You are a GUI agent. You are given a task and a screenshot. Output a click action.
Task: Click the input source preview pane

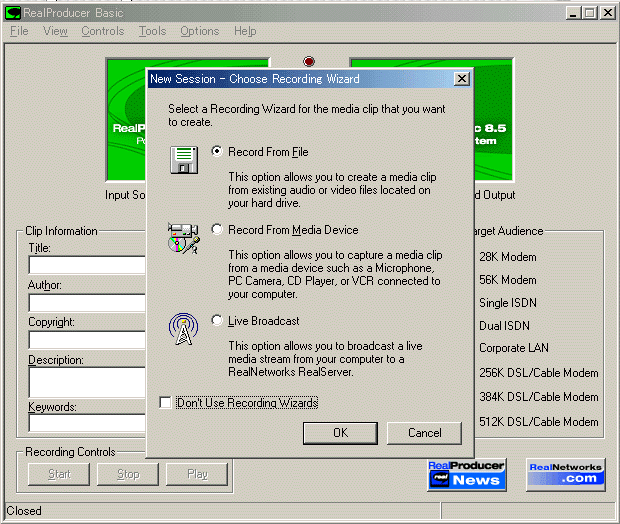(126, 120)
